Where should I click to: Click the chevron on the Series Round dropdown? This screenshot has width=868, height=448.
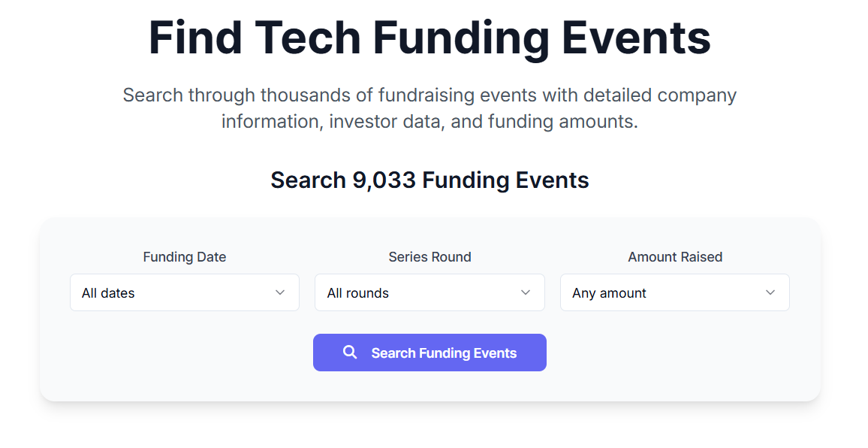[526, 292]
